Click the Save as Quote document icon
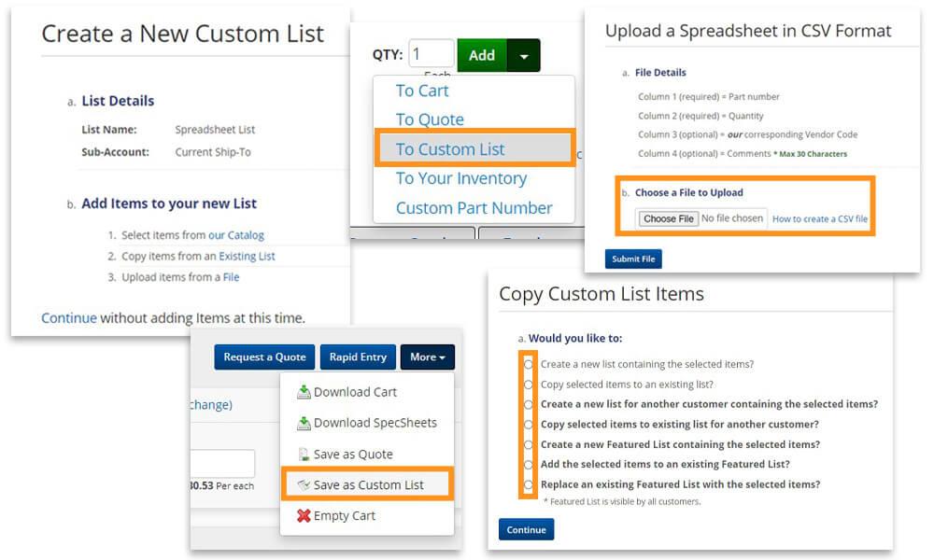Image resolution: width=934 pixels, height=560 pixels. (304, 455)
